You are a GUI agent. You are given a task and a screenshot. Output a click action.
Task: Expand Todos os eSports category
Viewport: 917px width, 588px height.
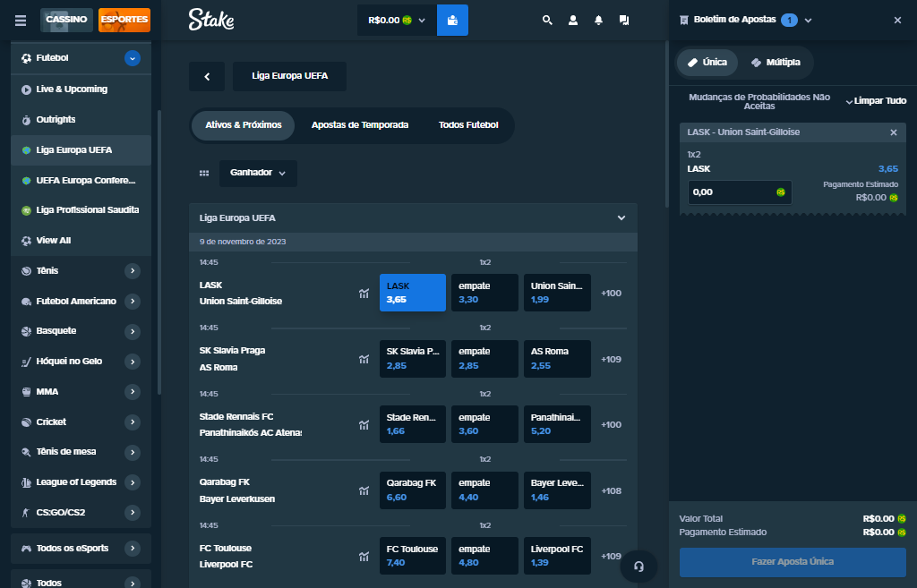(x=133, y=549)
